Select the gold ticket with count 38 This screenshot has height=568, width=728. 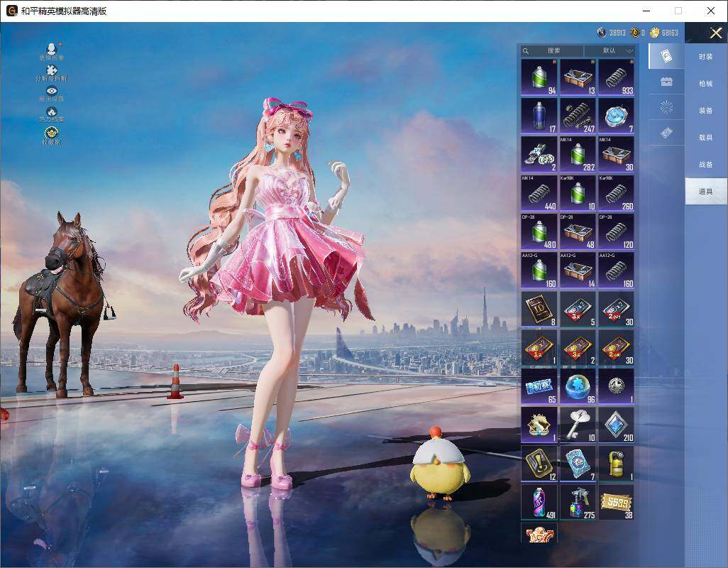616,503
